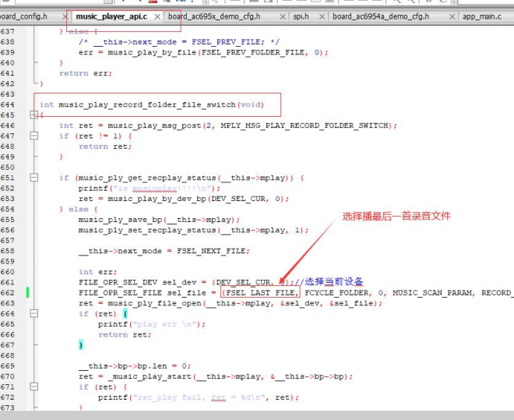The width and height of the screenshot is (514, 420).
Task: Switch to the board_ac695x_demo_cfg.h tab
Action: click(214, 16)
